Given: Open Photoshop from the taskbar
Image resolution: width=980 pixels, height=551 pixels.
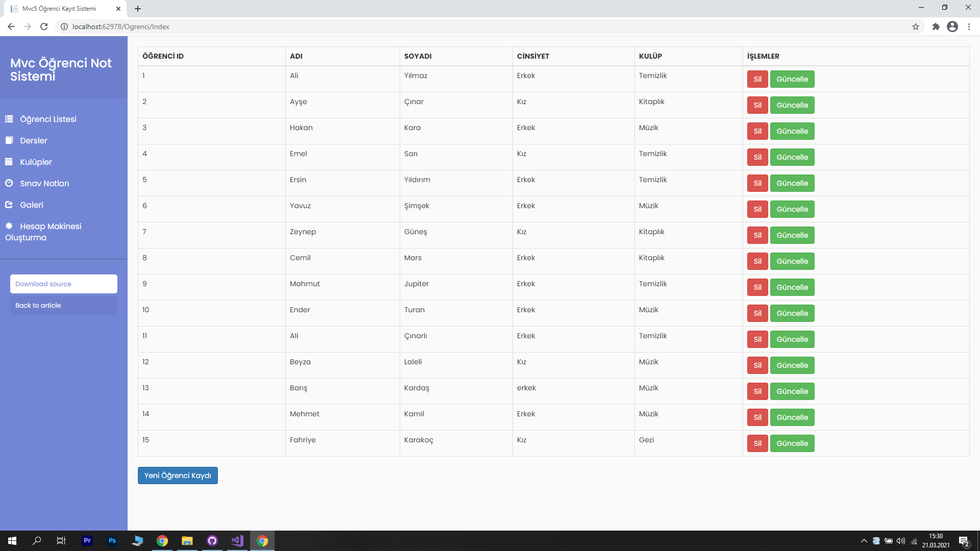Looking at the screenshot, I should pyautogui.click(x=112, y=541).
